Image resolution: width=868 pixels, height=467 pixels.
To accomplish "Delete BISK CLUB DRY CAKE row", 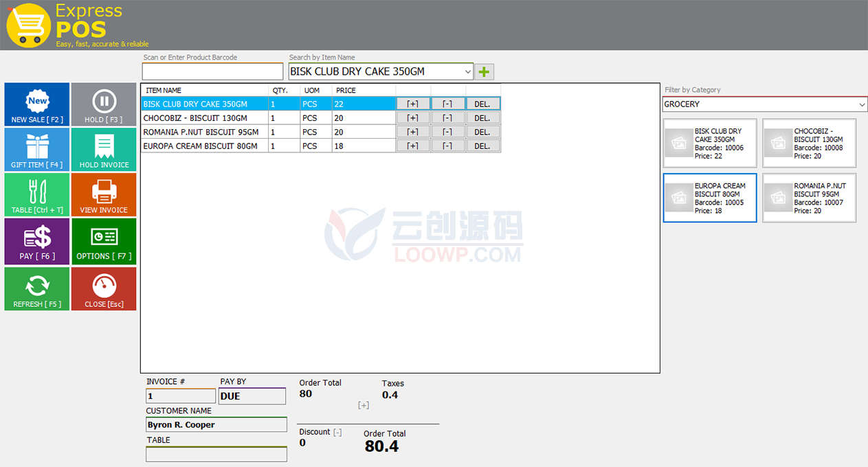I will (482, 104).
